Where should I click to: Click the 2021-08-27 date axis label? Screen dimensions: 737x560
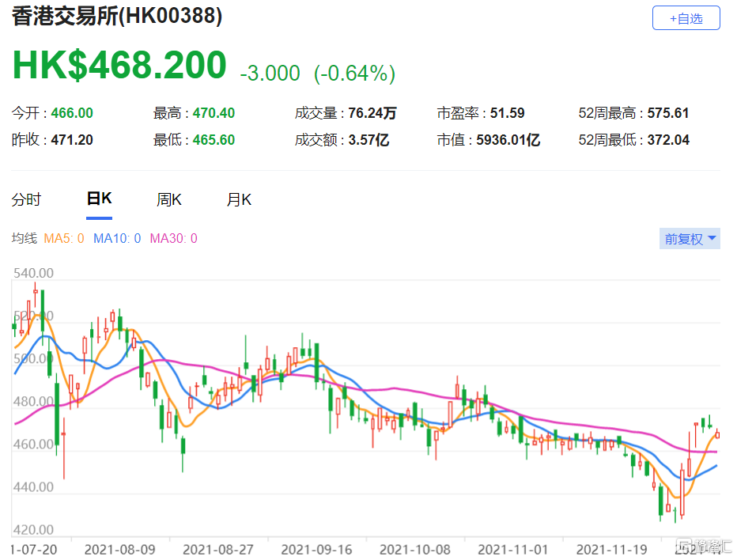[x=218, y=549]
